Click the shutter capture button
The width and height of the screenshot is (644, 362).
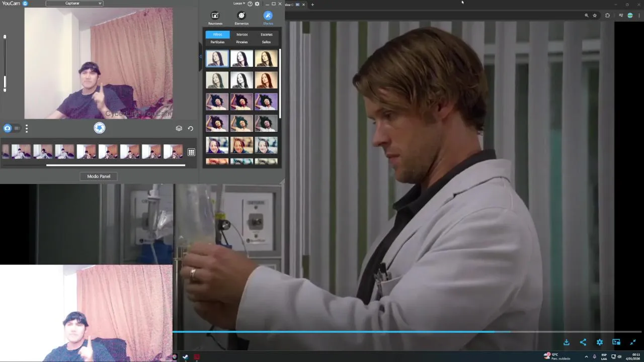[x=99, y=128]
